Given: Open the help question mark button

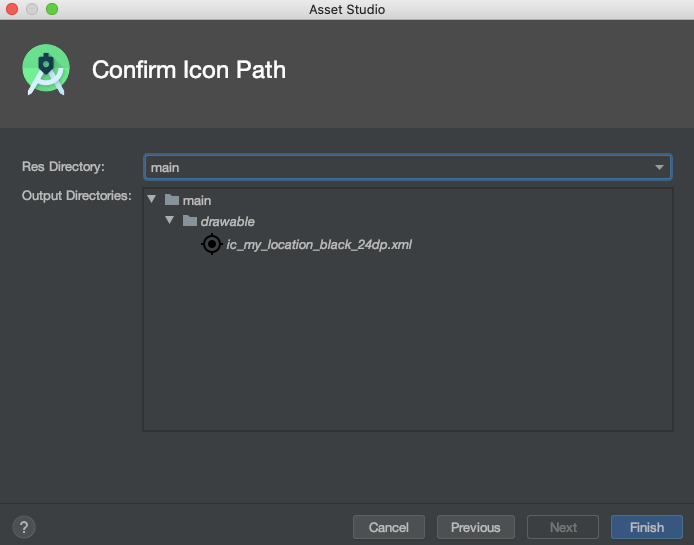Looking at the screenshot, I should click(x=24, y=527).
